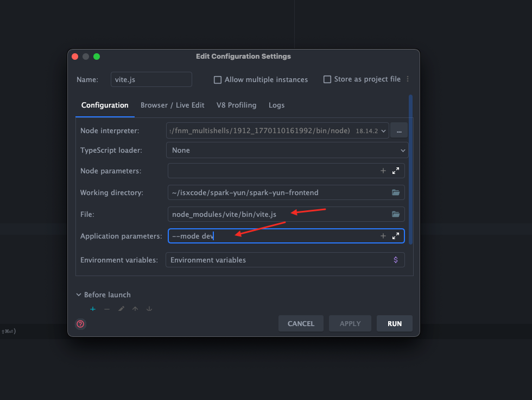Click the CANCEL button
The height and width of the screenshot is (400, 532).
pyautogui.click(x=301, y=323)
